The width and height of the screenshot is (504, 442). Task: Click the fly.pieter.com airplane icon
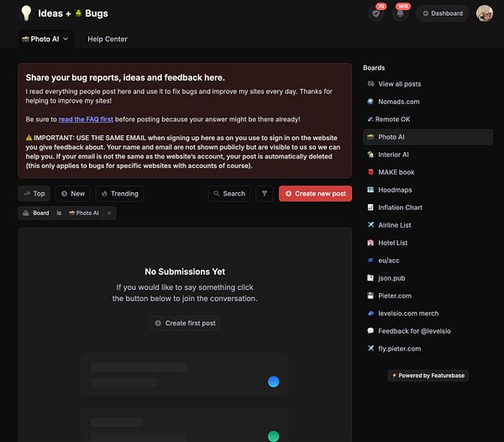(370, 348)
